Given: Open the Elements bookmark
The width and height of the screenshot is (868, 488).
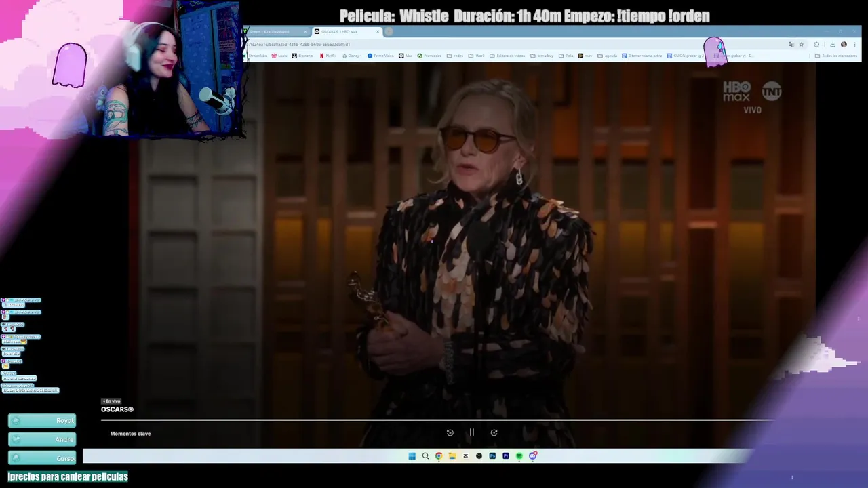Looking at the screenshot, I should 302,56.
